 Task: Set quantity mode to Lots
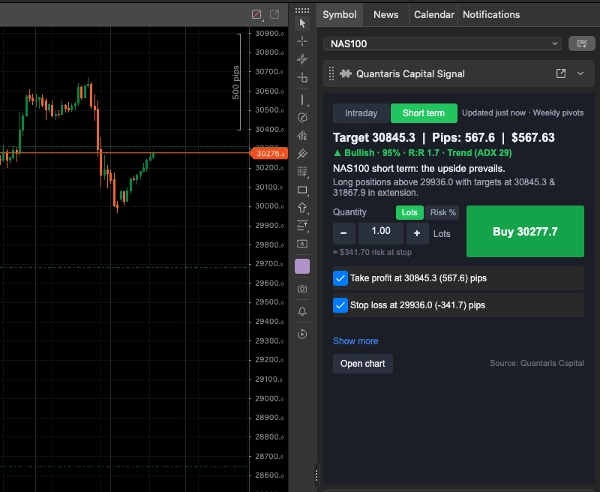(409, 212)
